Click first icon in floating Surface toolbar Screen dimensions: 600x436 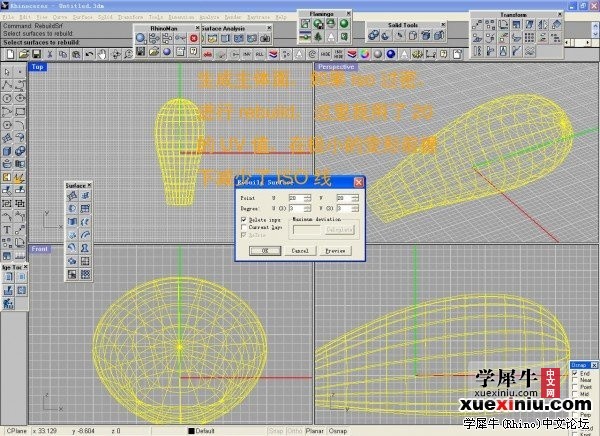[x=72, y=196]
